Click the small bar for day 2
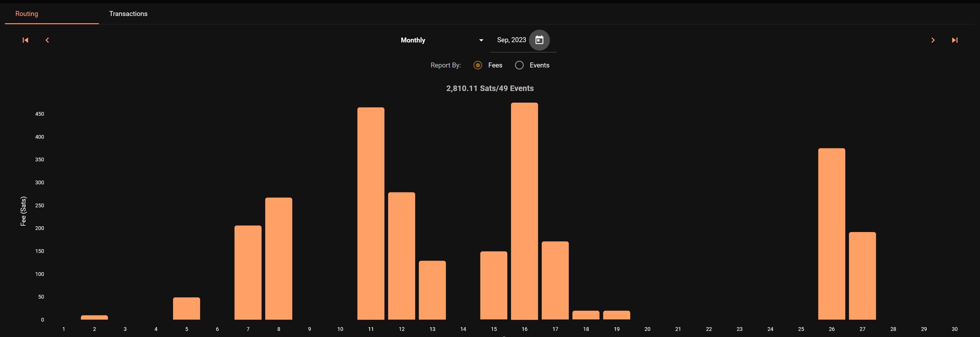 [94, 317]
